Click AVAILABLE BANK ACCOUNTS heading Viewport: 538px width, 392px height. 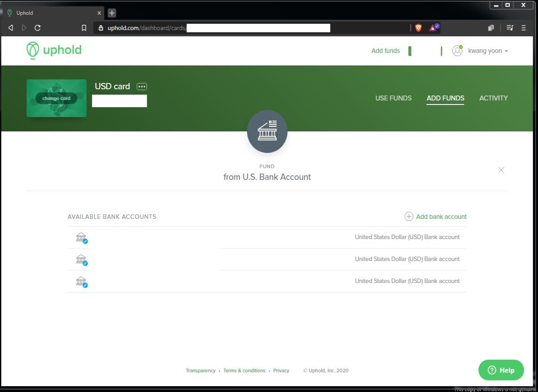pyautogui.click(x=112, y=217)
